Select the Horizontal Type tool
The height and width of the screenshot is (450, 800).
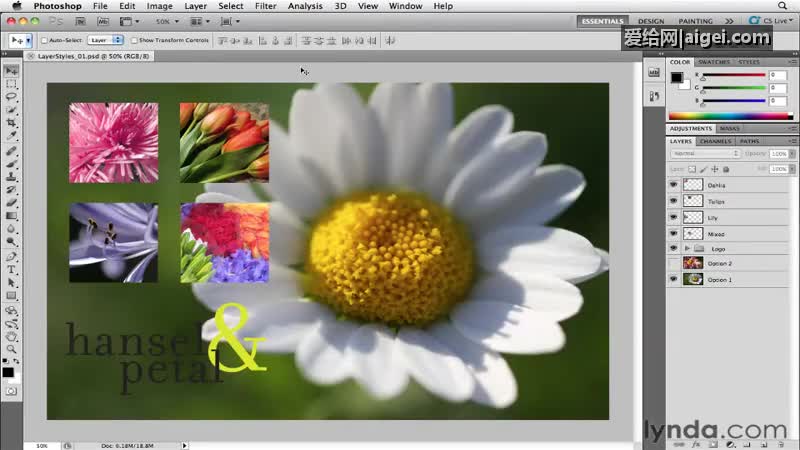pos(11,269)
